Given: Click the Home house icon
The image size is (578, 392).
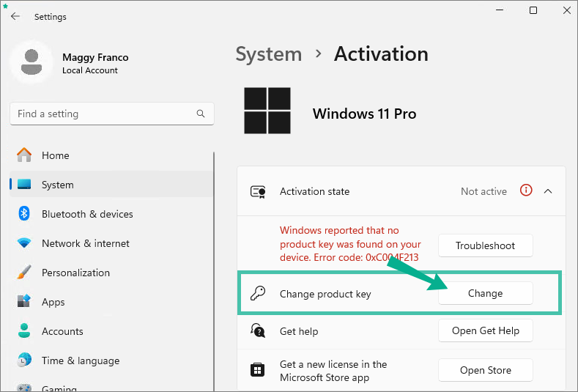Looking at the screenshot, I should click(x=24, y=155).
